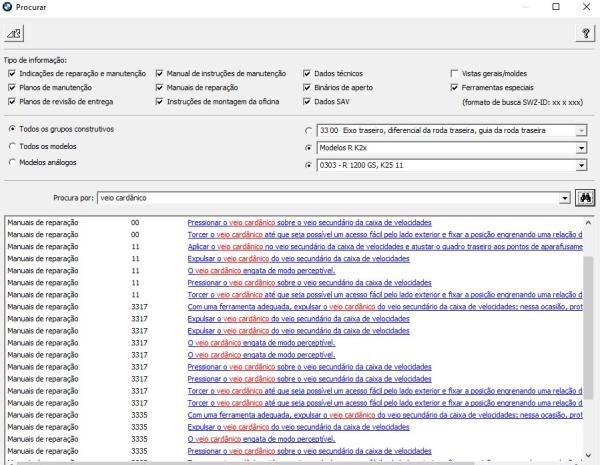
Task: Select radio next to 0303 - R 1200 GS
Action: point(308,165)
